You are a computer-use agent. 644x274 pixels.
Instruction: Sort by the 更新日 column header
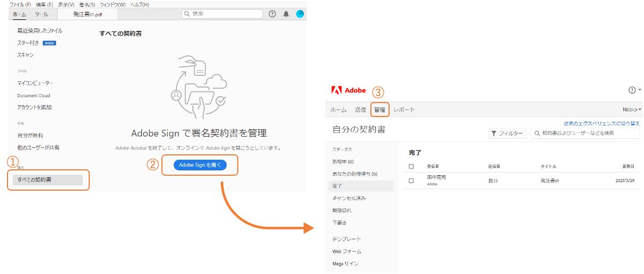(629, 167)
